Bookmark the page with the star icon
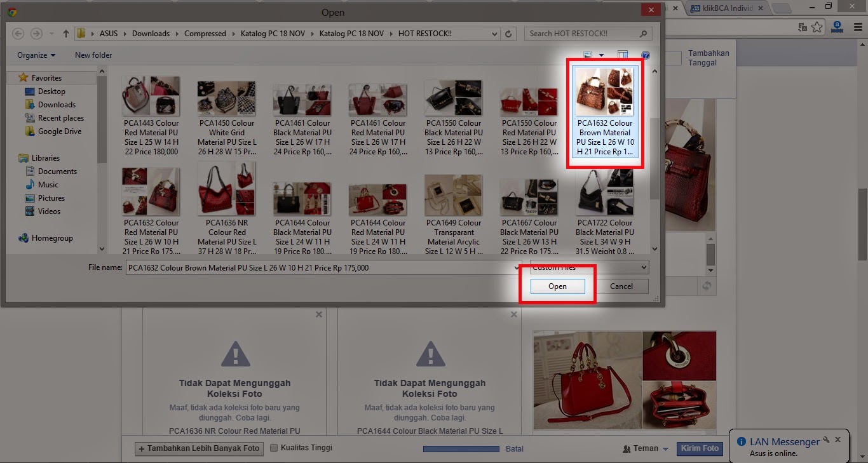The width and height of the screenshot is (868, 463). (x=817, y=27)
